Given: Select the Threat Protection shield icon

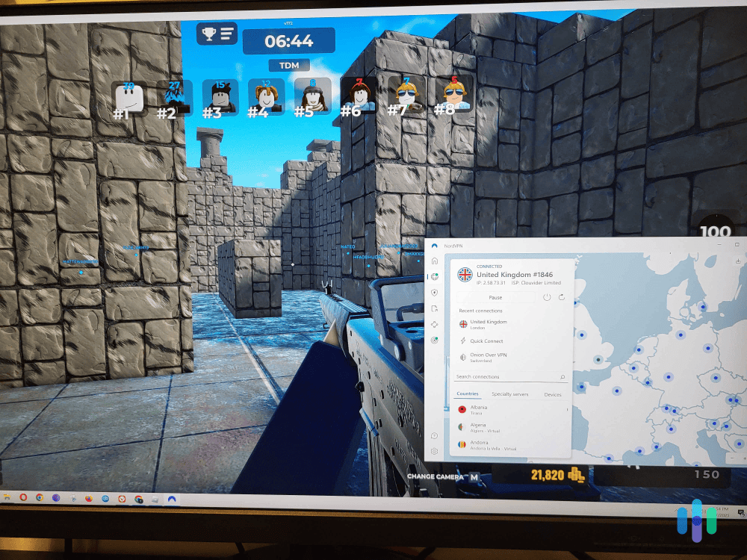Looking at the screenshot, I should pyautogui.click(x=433, y=293).
